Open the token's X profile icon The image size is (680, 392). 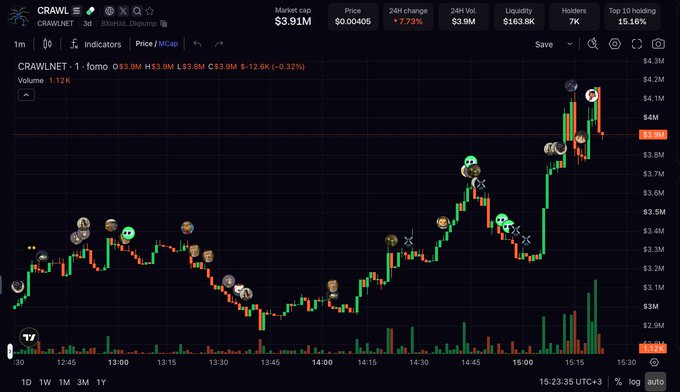click(123, 11)
